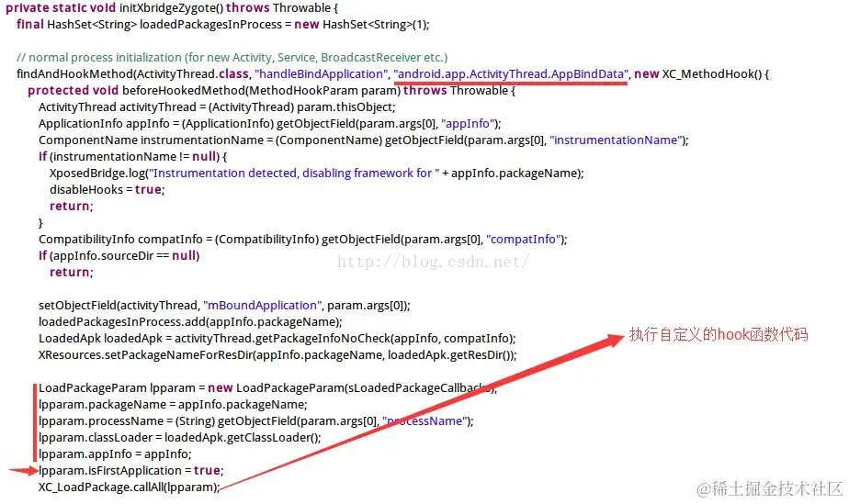This screenshot has width=849, height=504.
Task: Click the 'if (instrumentationName != null) {' line
Action: point(132,157)
